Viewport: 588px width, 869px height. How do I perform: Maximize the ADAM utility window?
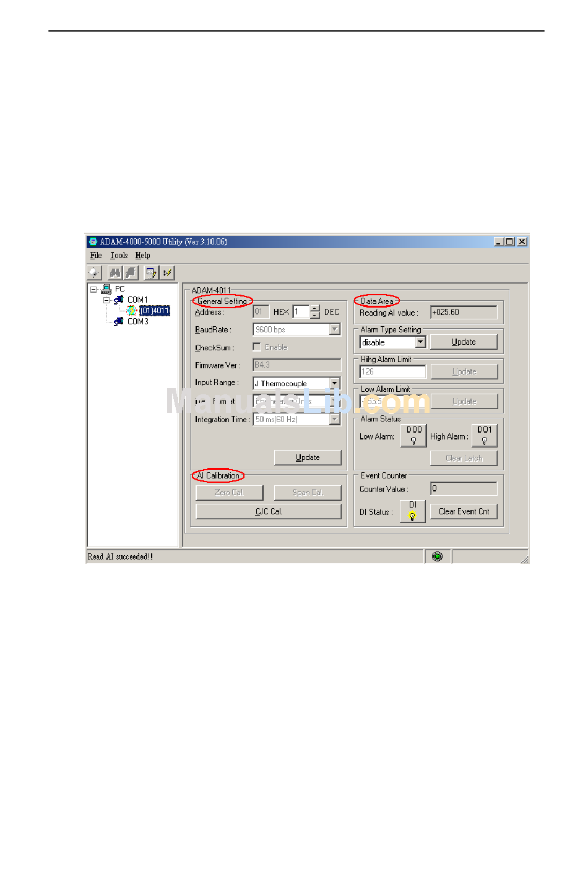coord(509,241)
